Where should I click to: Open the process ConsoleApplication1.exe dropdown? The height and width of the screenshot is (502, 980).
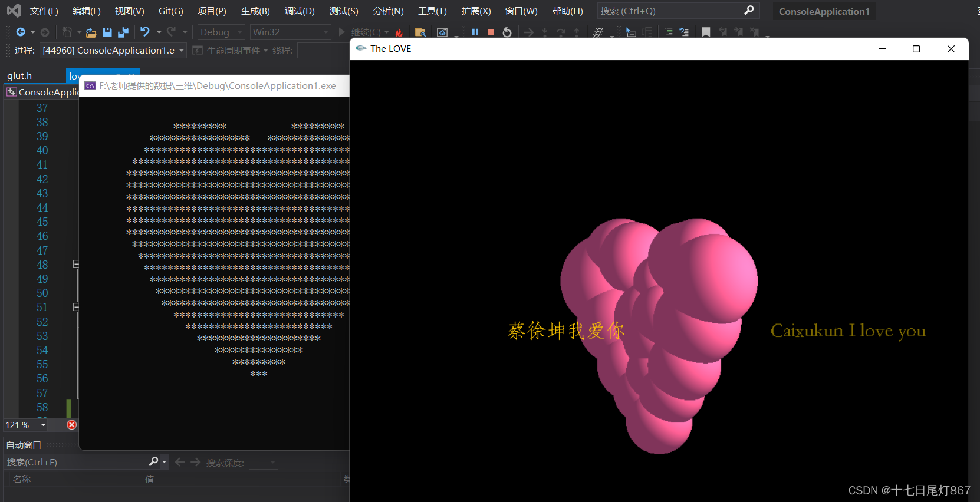(113, 51)
